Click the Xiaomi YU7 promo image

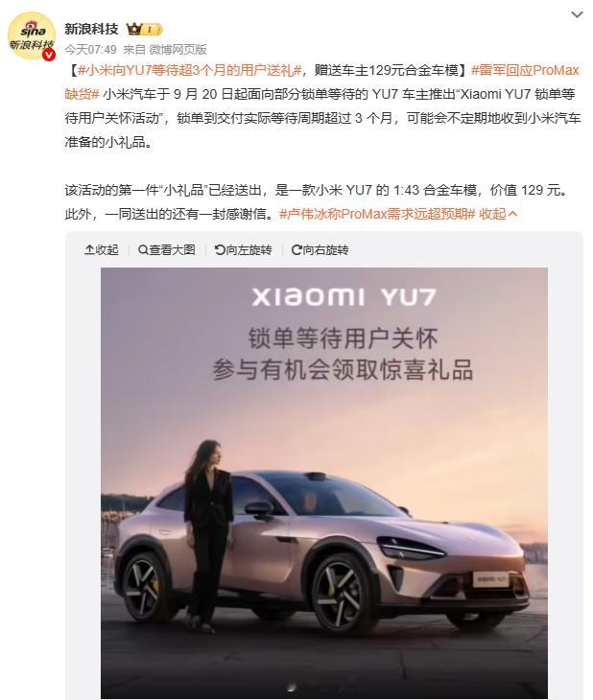tap(324, 482)
